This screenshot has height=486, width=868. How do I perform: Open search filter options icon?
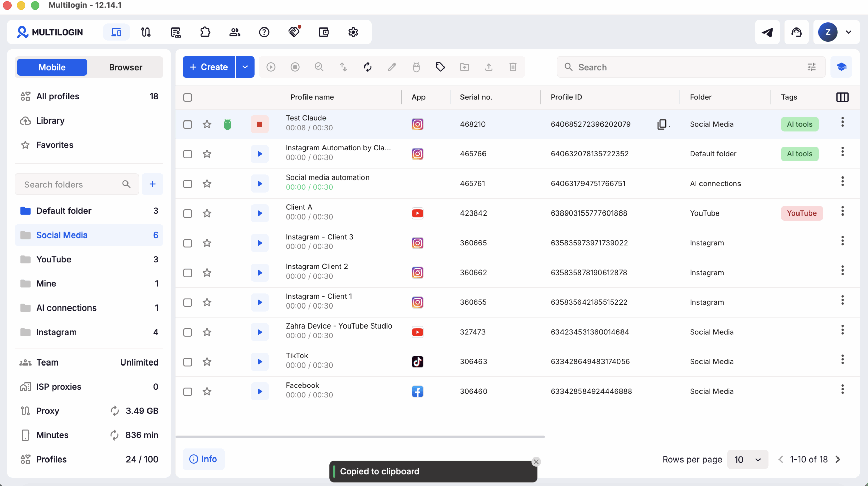[811, 67]
